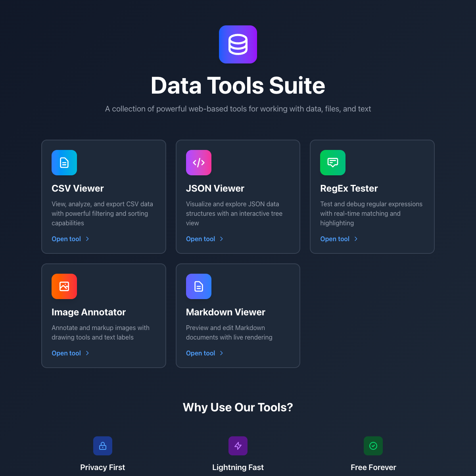
Task: Select the RegEx Tester speech bubble icon
Action: 333,163
